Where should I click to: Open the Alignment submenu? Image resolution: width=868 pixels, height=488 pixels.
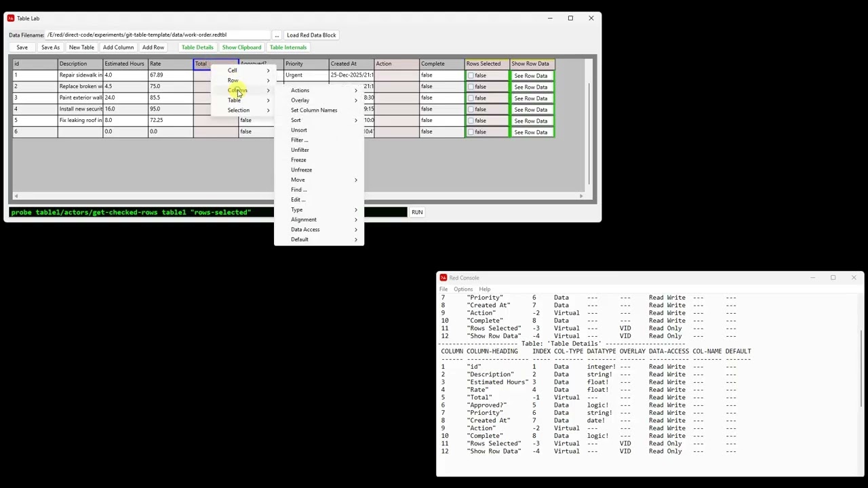point(319,220)
